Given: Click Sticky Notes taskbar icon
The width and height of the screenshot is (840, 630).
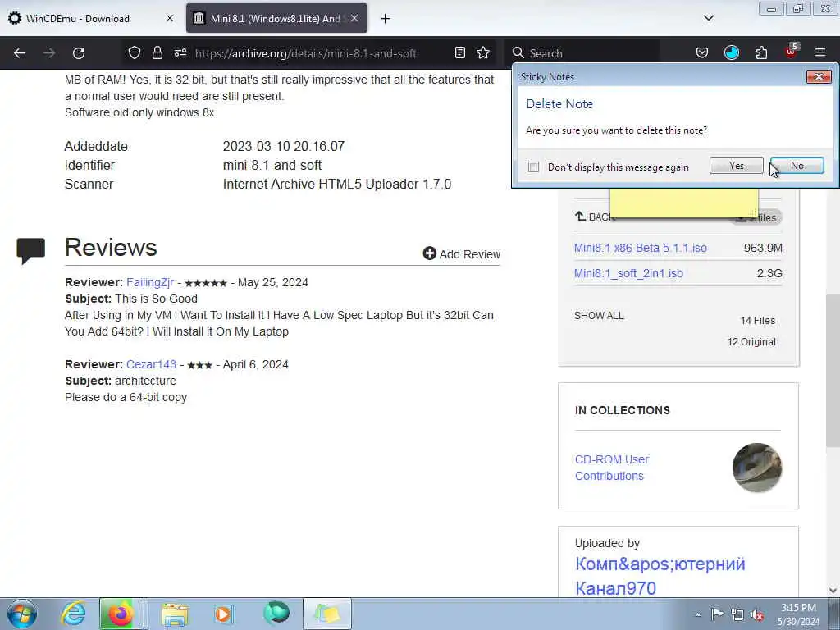Looking at the screenshot, I should 327,614.
